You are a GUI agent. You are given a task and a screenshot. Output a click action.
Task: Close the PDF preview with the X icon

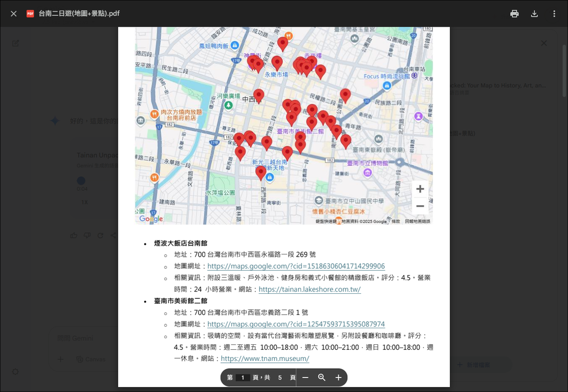click(13, 14)
